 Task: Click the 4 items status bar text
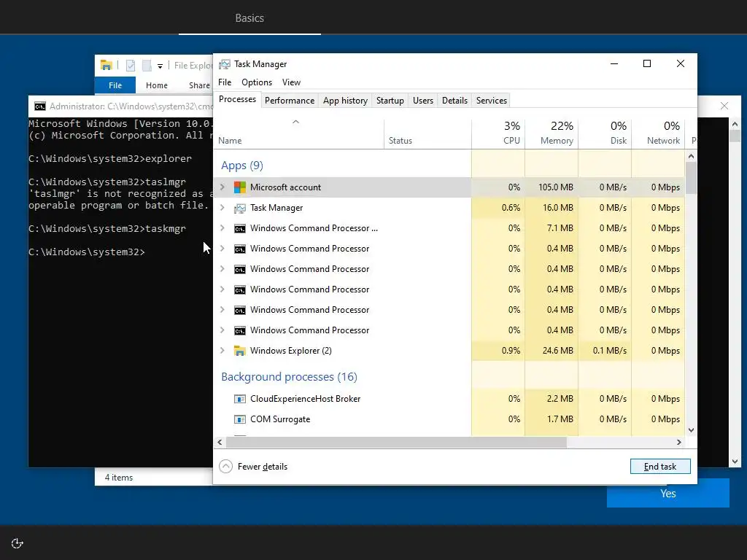coord(119,478)
